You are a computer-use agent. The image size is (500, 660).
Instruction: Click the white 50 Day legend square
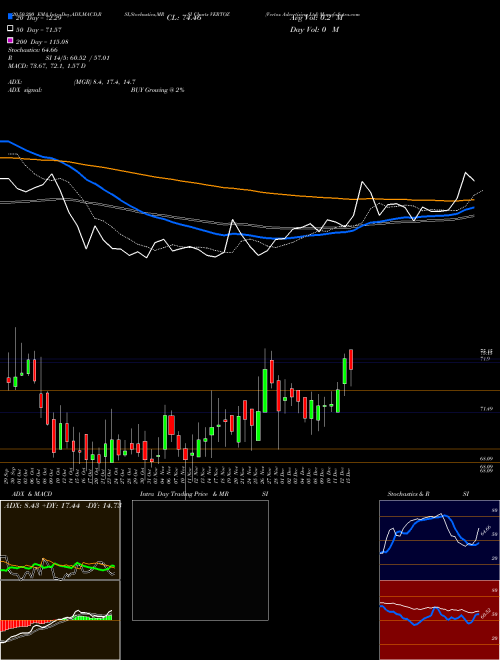(x=10, y=28)
